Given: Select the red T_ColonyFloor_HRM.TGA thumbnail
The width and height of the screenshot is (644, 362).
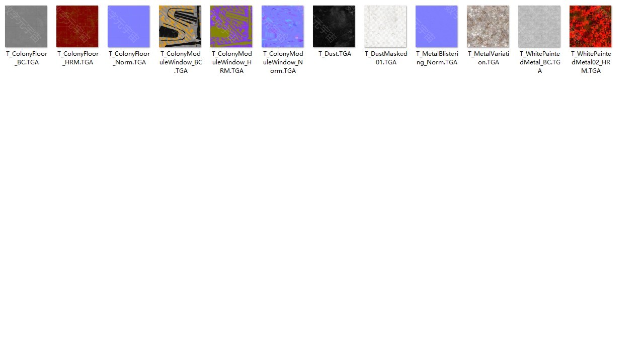Looking at the screenshot, I should (x=77, y=27).
